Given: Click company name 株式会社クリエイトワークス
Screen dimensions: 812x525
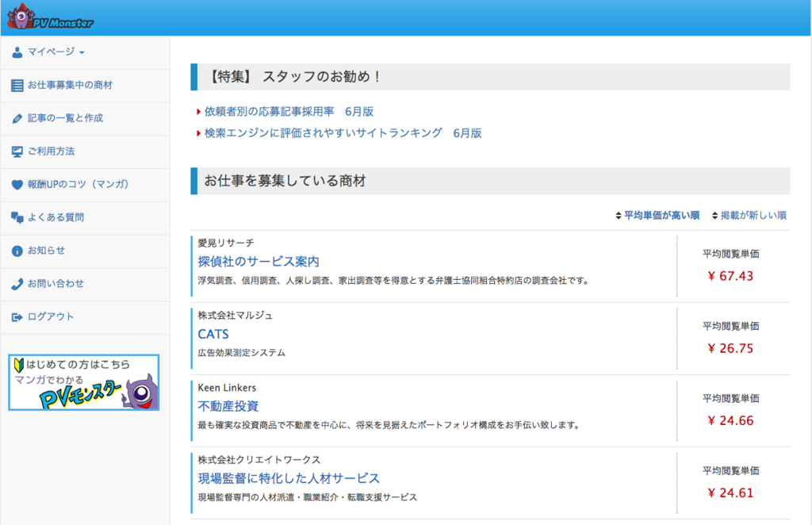Looking at the screenshot, I should click(259, 460).
